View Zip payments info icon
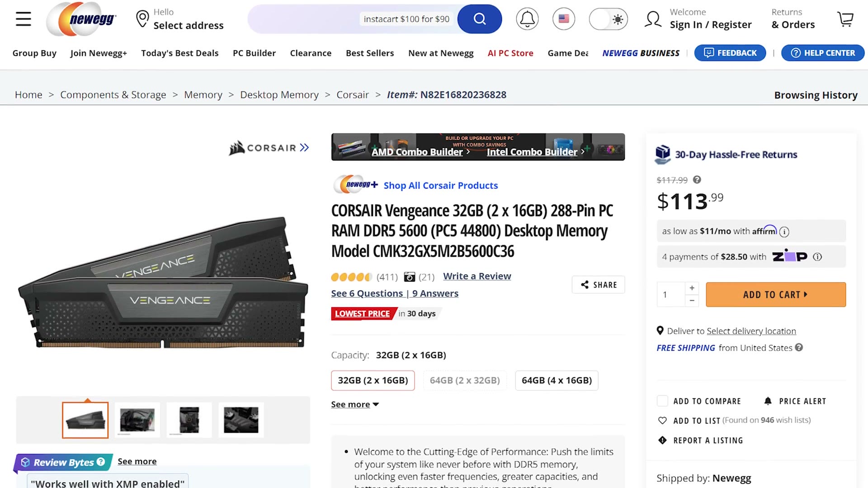Image resolution: width=868 pixels, height=488 pixels. click(x=817, y=257)
